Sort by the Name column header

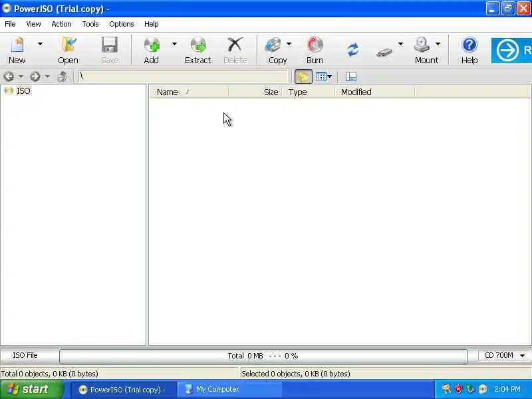click(x=189, y=92)
